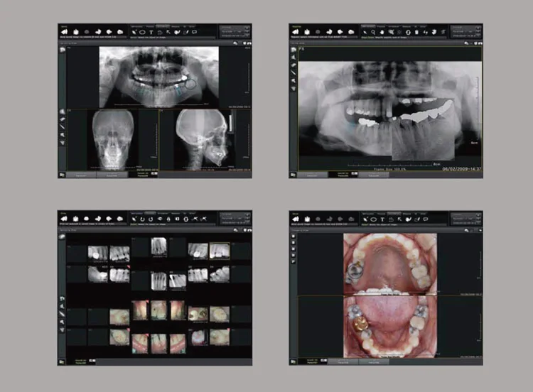
Task: Click the topmost sidebar icon in the top-right window
Action: 294,49
